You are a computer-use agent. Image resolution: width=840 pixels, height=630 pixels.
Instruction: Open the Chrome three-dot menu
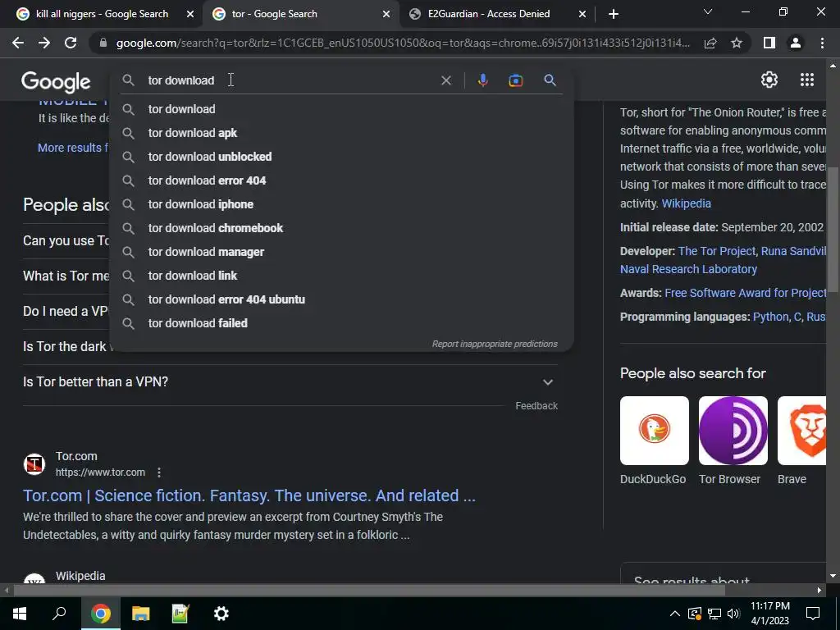[x=822, y=43]
